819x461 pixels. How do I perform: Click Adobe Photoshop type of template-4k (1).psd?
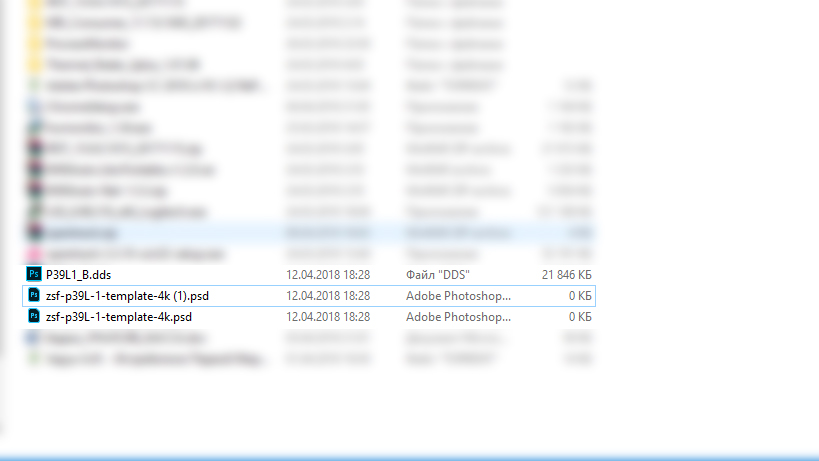459,296
